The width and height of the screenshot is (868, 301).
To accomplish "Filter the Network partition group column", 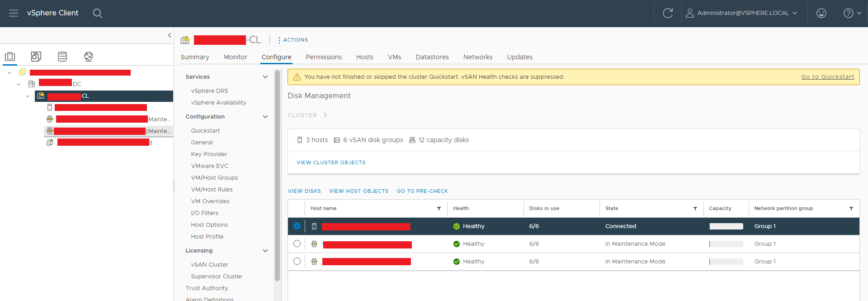I will (851, 209).
